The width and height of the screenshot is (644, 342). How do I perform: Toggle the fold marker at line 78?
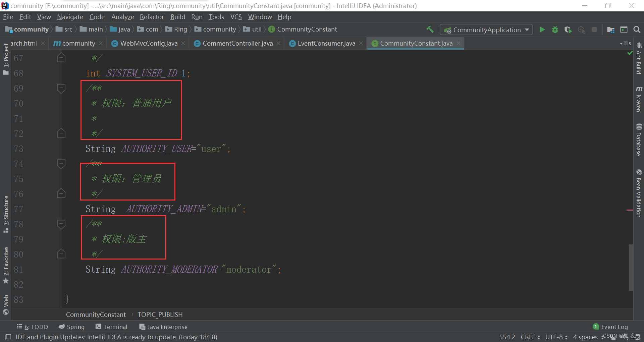(61, 224)
